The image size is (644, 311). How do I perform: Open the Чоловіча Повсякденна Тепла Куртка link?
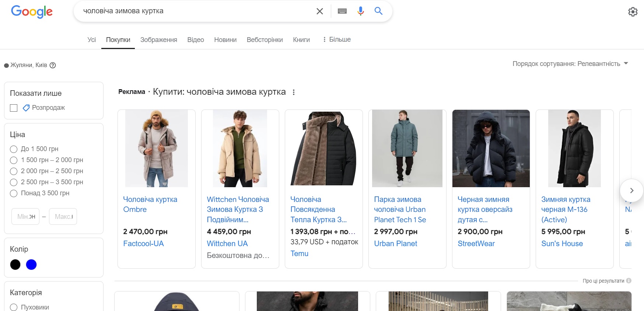click(x=318, y=209)
